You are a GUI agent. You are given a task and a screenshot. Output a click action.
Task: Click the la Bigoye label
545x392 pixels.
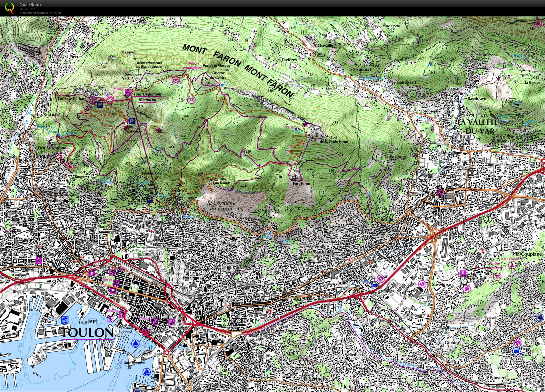(x=532, y=82)
